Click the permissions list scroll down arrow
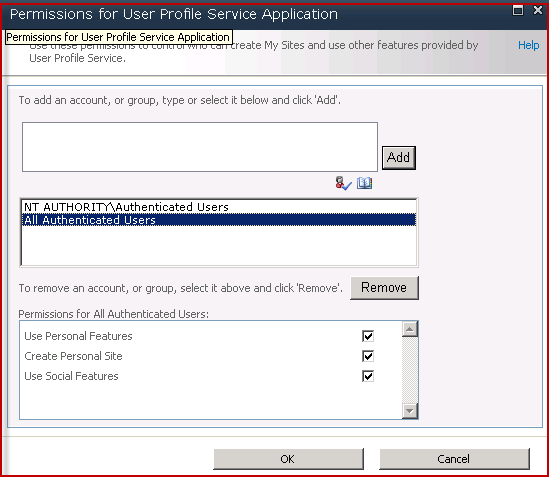Screen dimensions: 549x477 click(x=409, y=411)
